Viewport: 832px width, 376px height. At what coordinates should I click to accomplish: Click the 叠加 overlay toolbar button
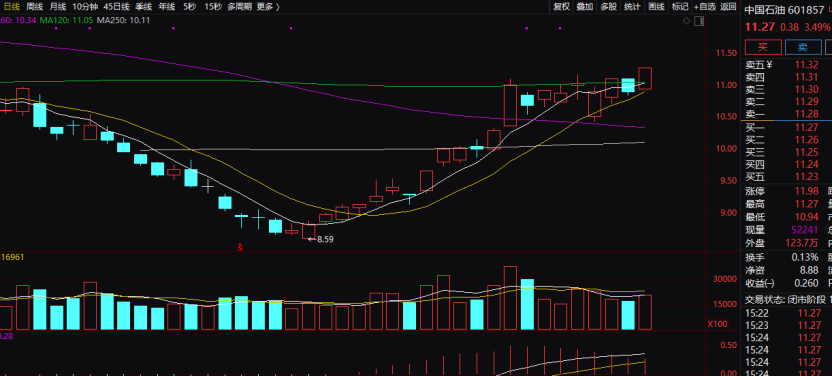[585, 6]
